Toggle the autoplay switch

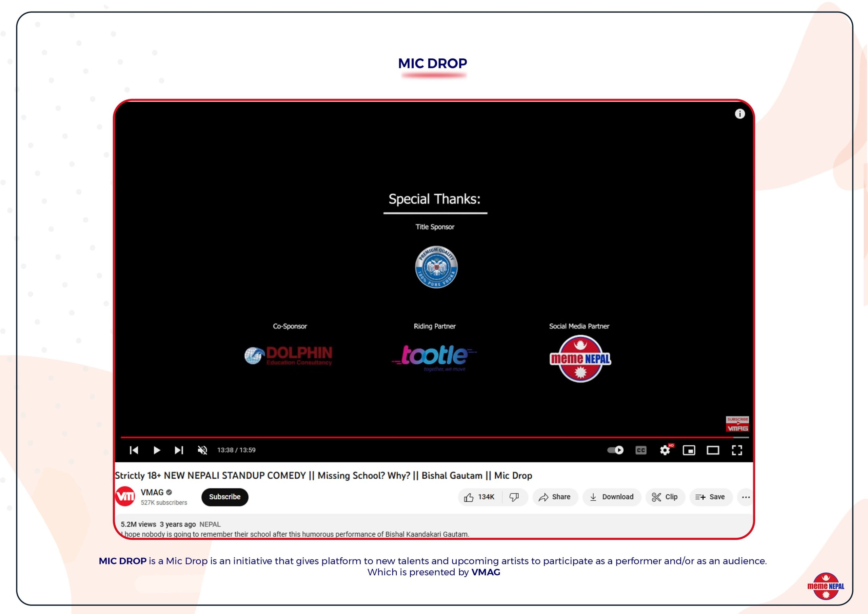pos(615,450)
